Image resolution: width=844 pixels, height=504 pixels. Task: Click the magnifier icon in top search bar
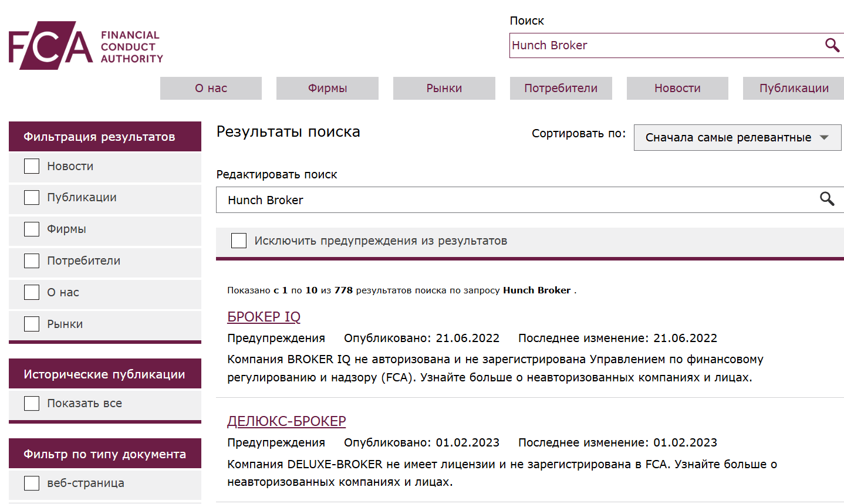click(832, 45)
